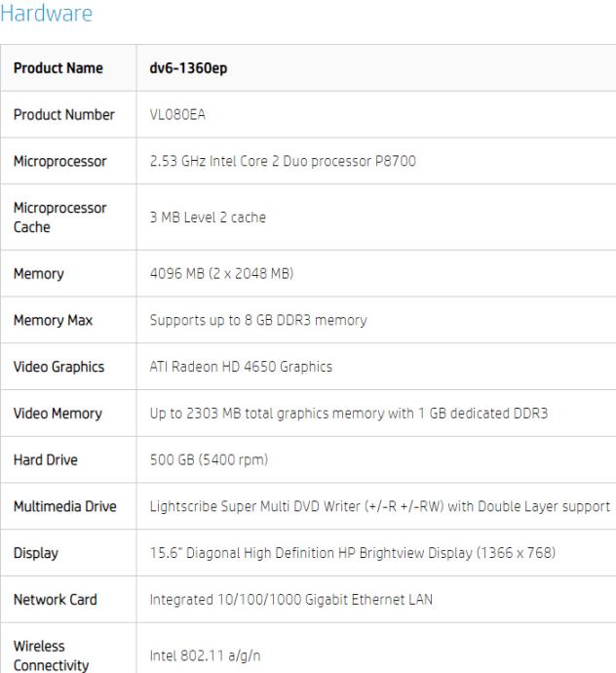
Task: Click the Microprocessor row label
Action: [59, 161]
